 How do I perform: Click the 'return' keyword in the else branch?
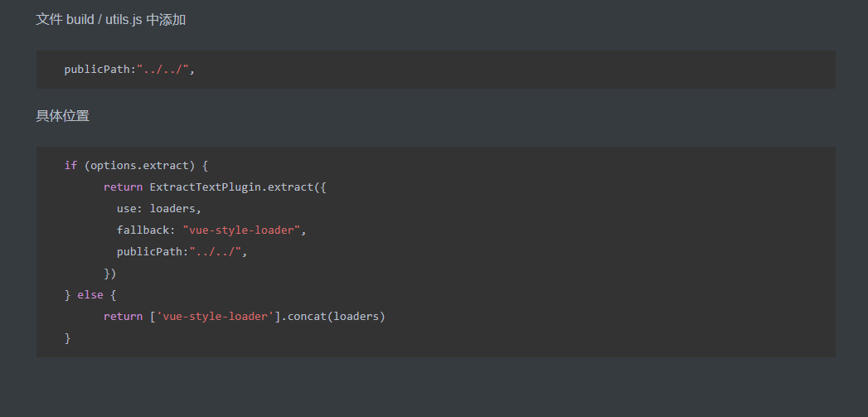[x=123, y=317]
